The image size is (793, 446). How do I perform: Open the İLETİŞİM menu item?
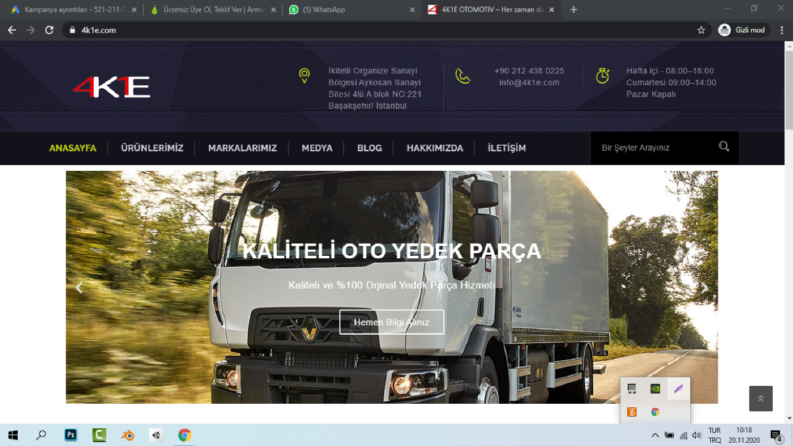pyautogui.click(x=507, y=148)
